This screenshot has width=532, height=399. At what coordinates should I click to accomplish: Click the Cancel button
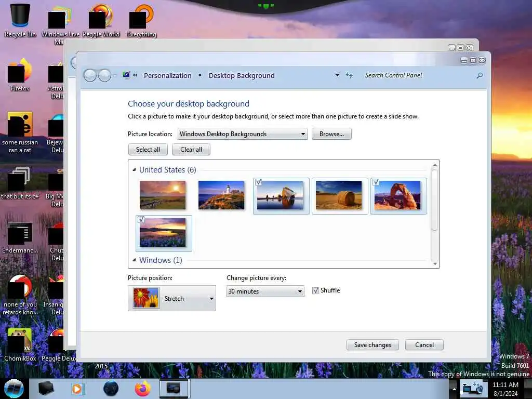424,345
